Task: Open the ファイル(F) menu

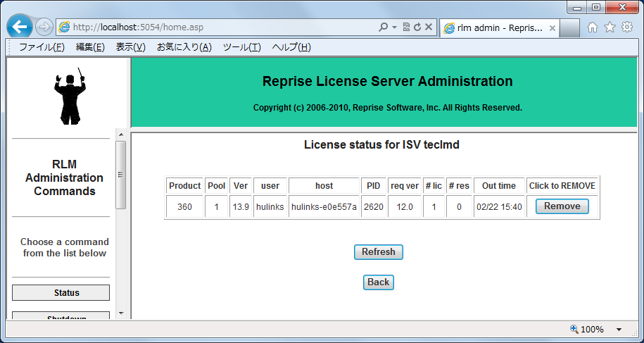Action: click(x=42, y=47)
